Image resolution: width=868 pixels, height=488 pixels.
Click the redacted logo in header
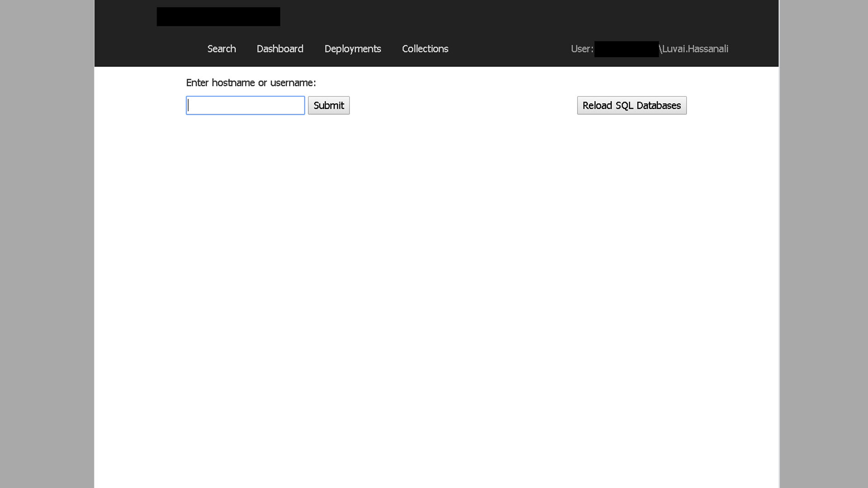click(x=218, y=17)
